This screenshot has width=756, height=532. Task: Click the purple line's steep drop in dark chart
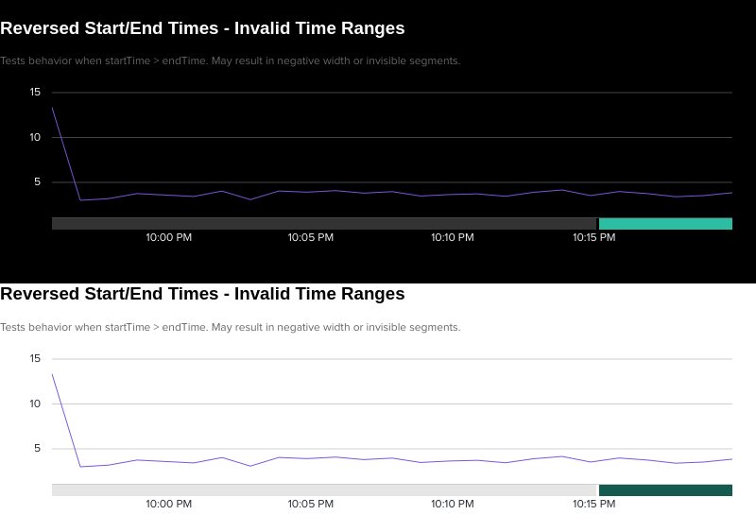click(66, 154)
